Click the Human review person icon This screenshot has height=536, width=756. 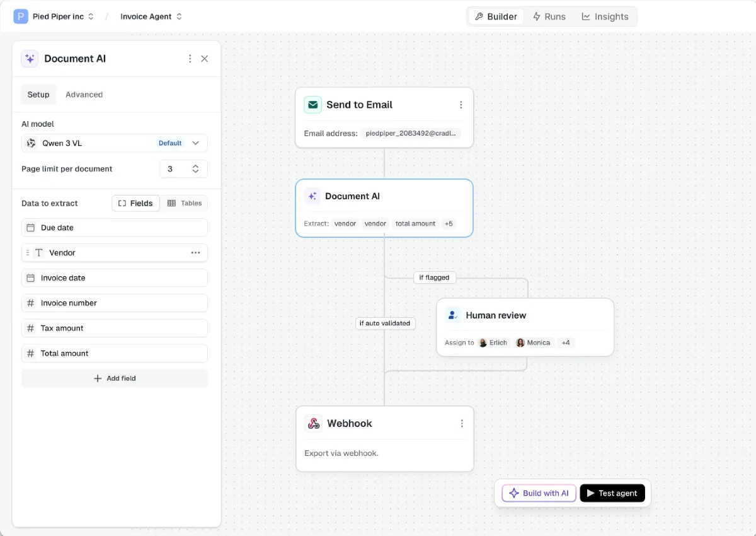click(453, 315)
